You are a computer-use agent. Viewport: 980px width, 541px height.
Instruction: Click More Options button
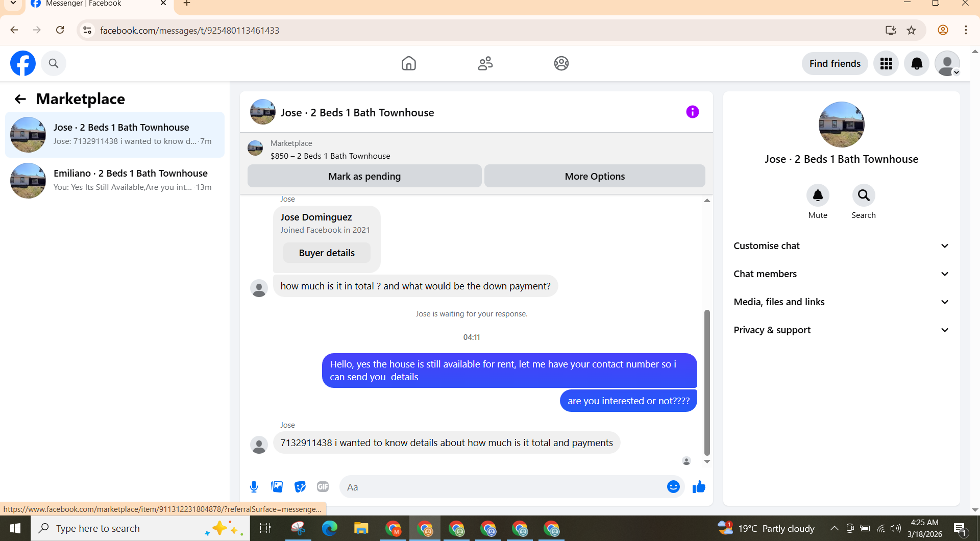[595, 176]
